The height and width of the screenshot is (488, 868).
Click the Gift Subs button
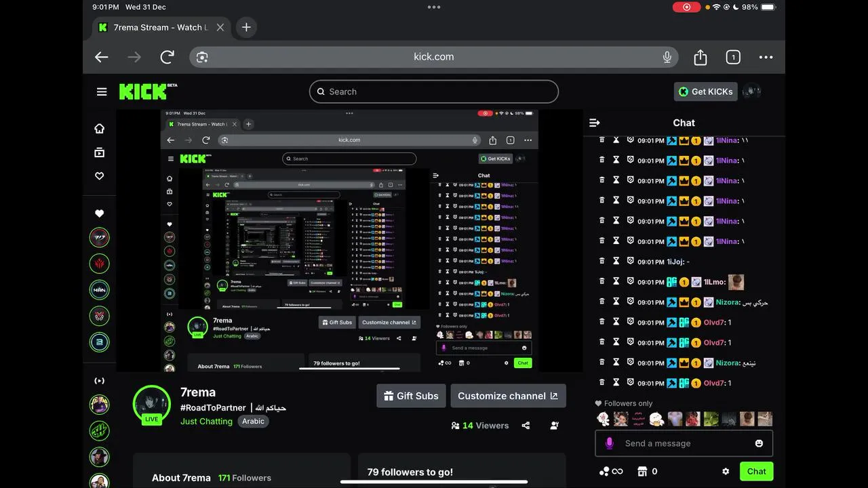[x=411, y=396]
